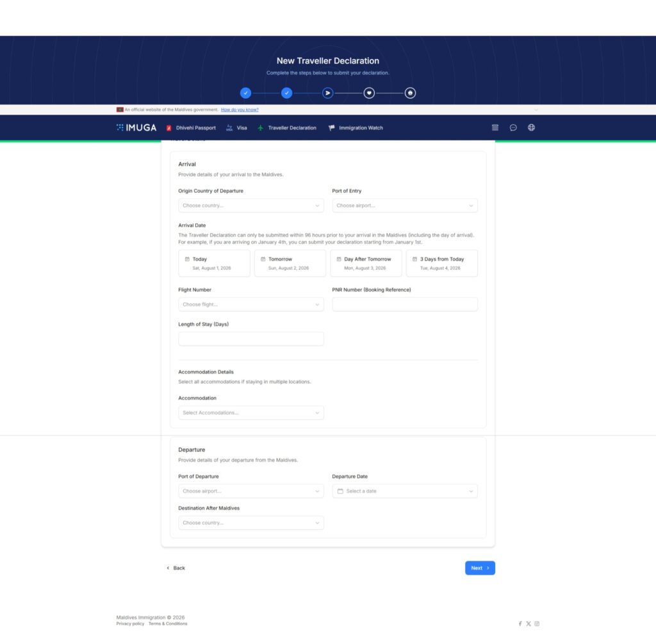Open the X social footer icon
Image resolution: width=656 pixels, height=644 pixels.
(x=529, y=623)
